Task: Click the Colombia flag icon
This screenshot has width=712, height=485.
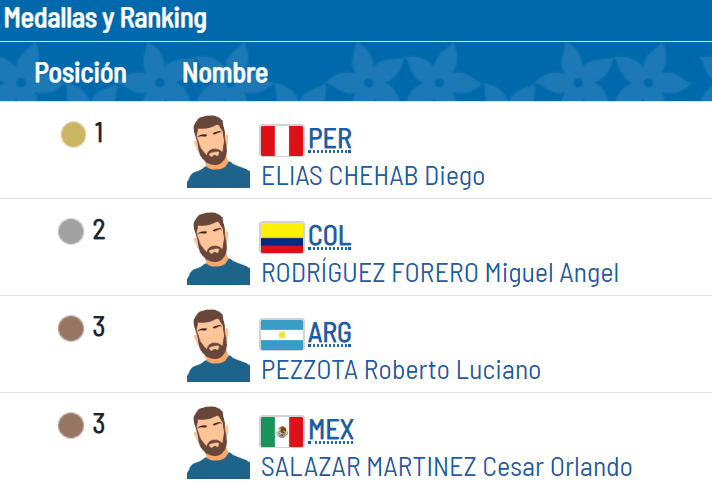Action: 282,238
